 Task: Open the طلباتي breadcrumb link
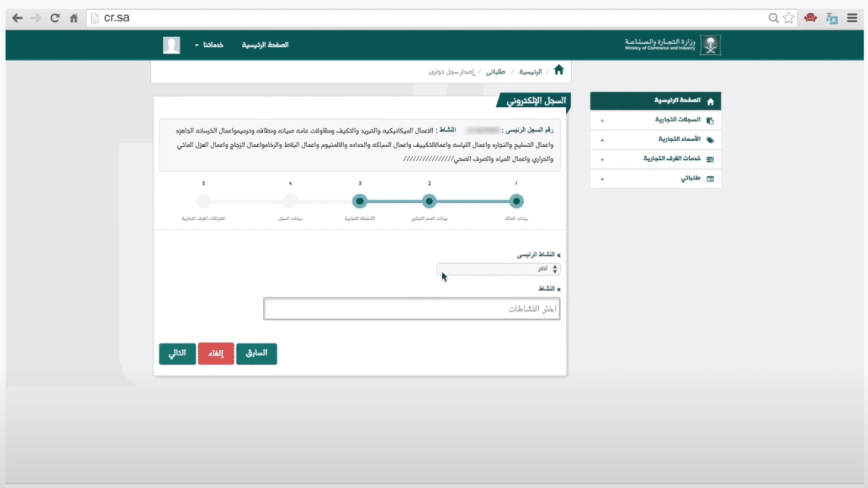(496, 72)
